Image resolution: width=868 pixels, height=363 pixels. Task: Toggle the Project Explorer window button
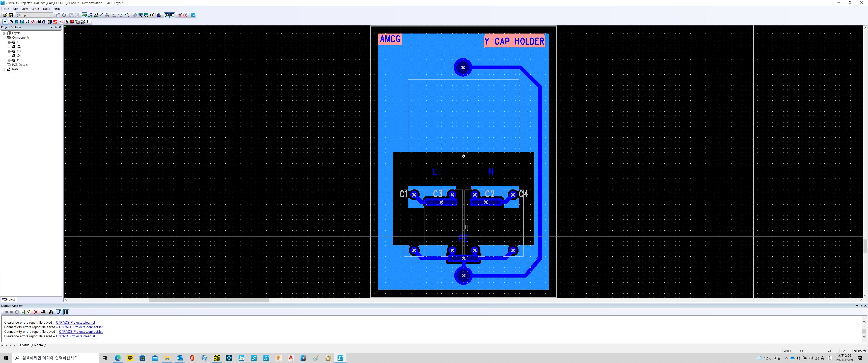pyautogui.click(x=172, y=15)
